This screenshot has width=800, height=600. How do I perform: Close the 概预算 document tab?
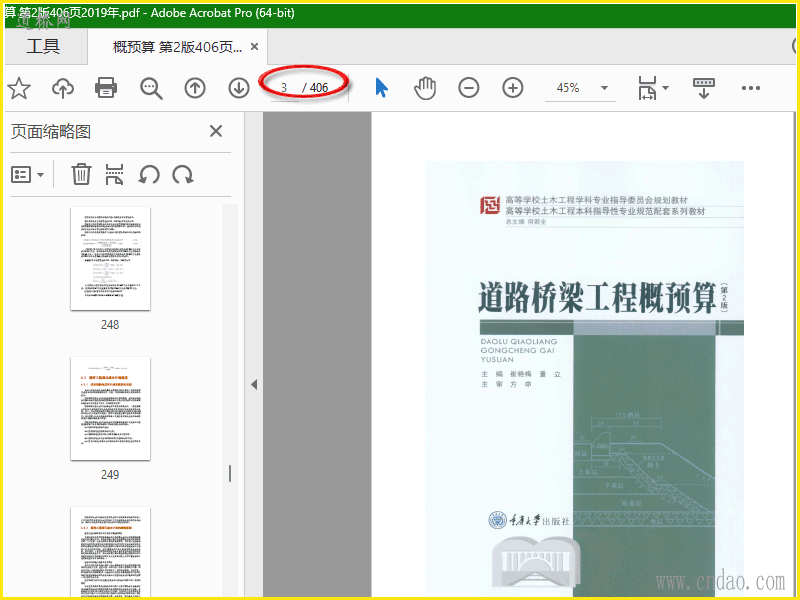point(255,47)
